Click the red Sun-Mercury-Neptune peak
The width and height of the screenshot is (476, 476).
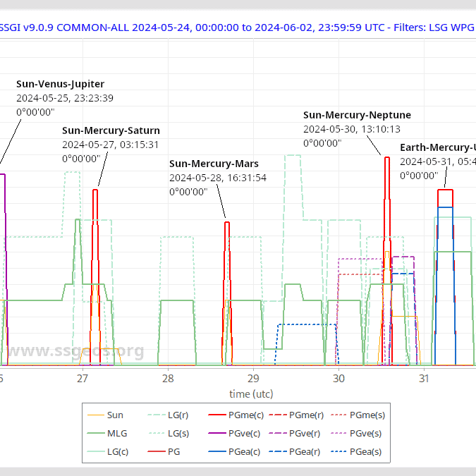click(387, 157)
